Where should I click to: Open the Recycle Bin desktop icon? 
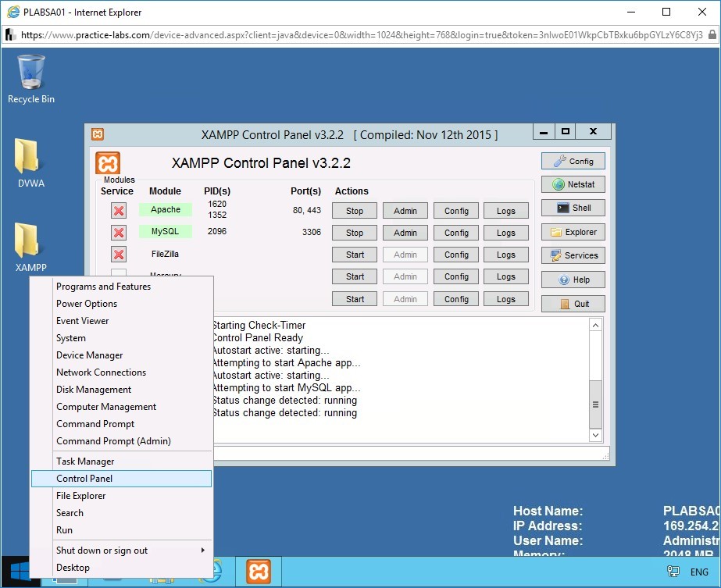30,79
